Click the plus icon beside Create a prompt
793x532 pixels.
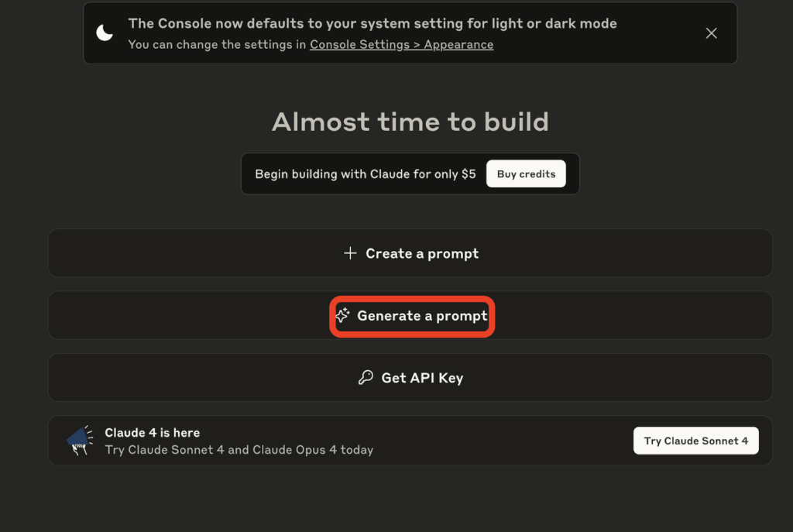click(350, 253)
